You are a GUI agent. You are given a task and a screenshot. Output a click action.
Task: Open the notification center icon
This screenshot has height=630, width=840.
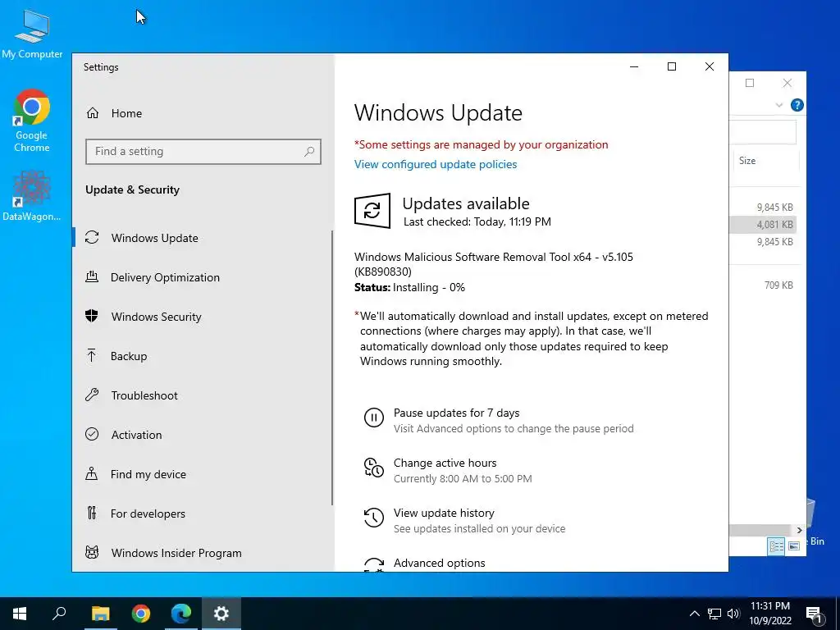[815, 614]
